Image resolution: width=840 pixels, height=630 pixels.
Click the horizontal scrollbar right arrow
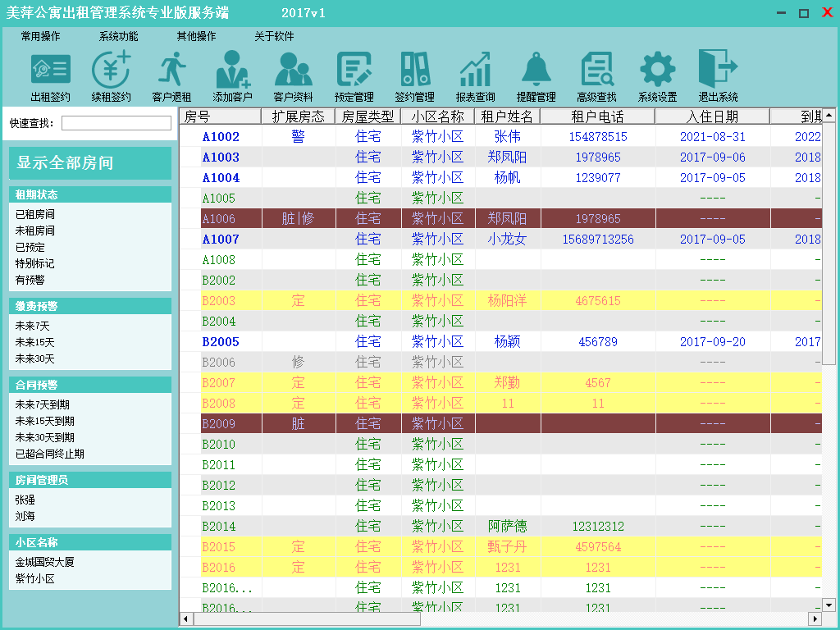coord(815,619)
